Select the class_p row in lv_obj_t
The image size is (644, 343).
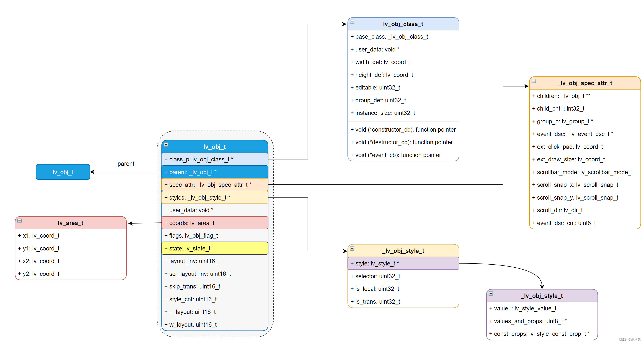pyautogui.click(x=214, y=159)
